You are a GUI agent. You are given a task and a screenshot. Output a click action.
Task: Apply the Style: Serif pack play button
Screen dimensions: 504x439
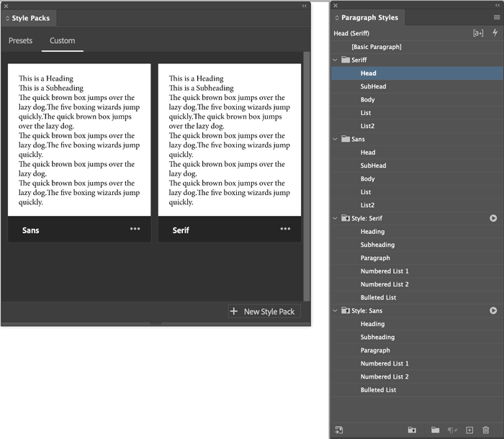(x=493, y=218)
